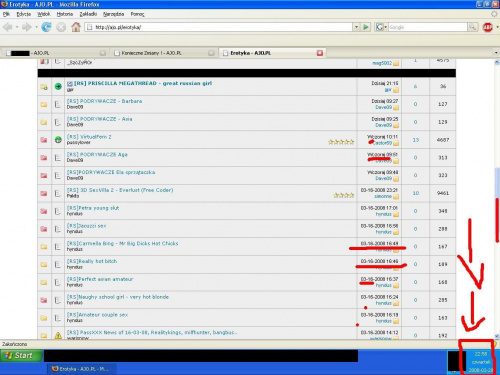Screen dimensions: 500x375
Task: Click folder icon of Amateur couple row
Action: (x=44, y=318)
